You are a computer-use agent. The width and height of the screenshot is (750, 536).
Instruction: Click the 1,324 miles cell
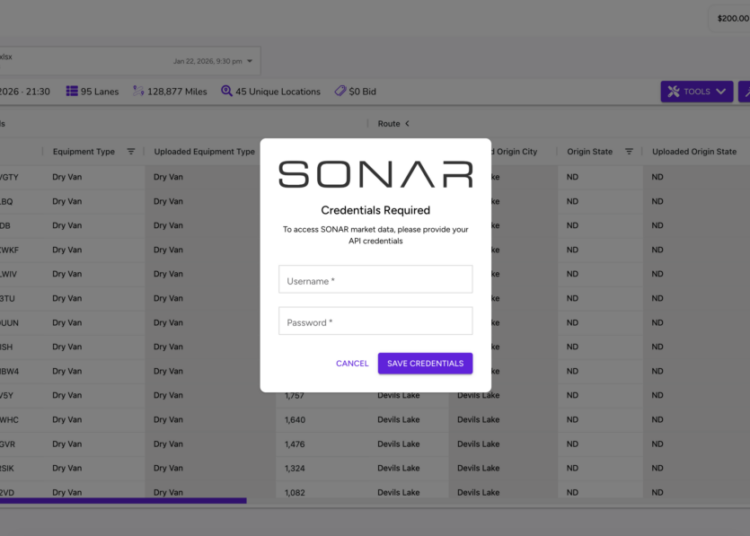(x=295, y=468)
